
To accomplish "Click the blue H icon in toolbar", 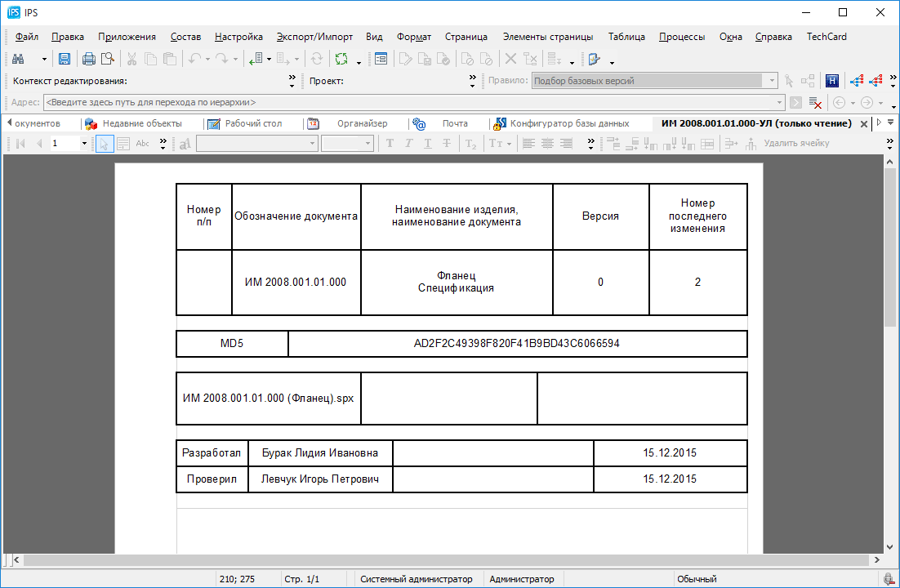I will pyautogui.click(x=832, y=81).
